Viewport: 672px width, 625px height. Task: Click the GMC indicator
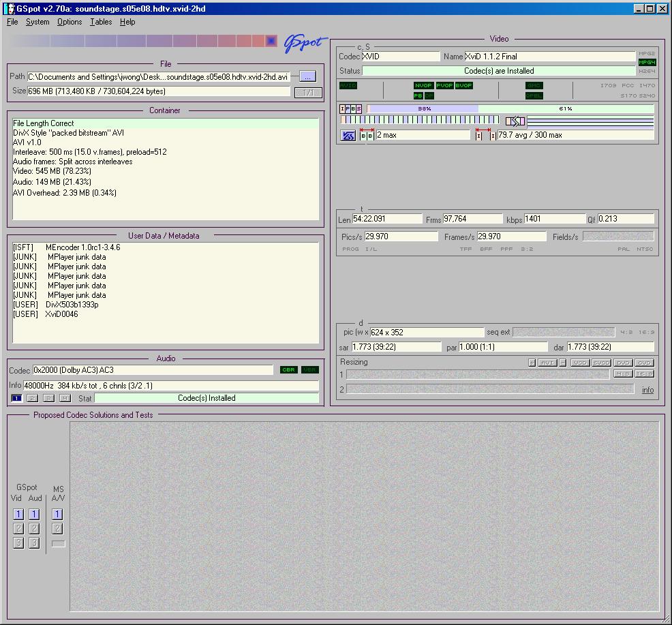(x=534, y=85)
